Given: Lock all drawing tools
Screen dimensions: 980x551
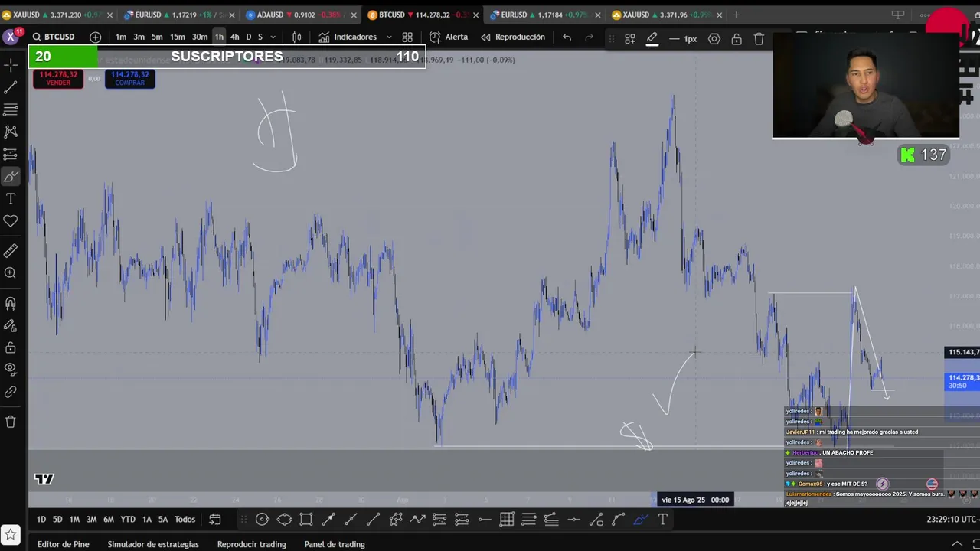Looking at the screenshot, I should coord(11,348).
